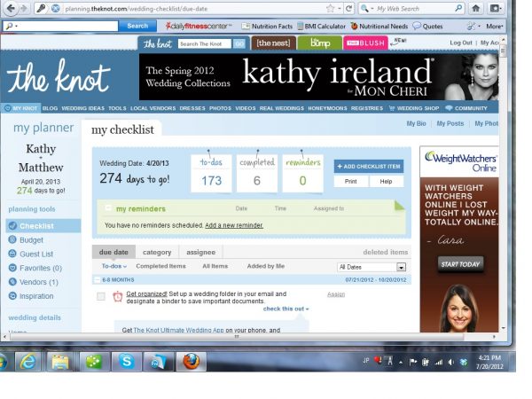Collapse the 6-8 MONTHS group
532x399 pixels.
tap(97, 280)
